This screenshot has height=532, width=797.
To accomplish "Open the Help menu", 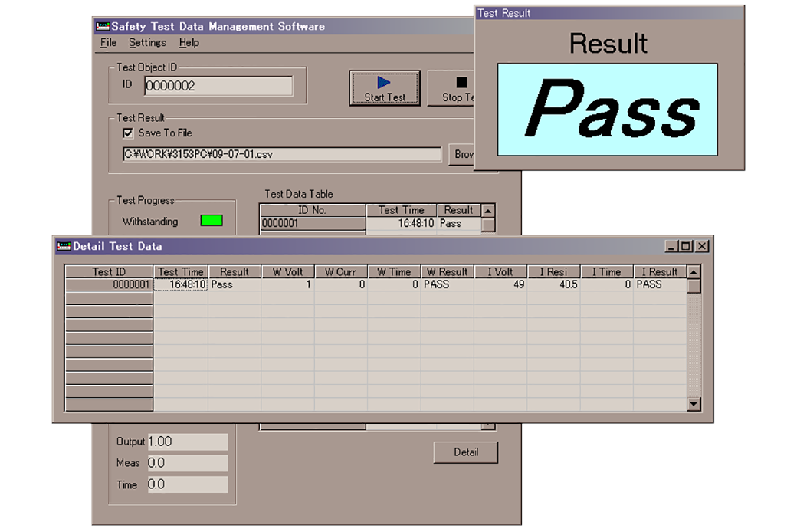I will coord(189,43).
